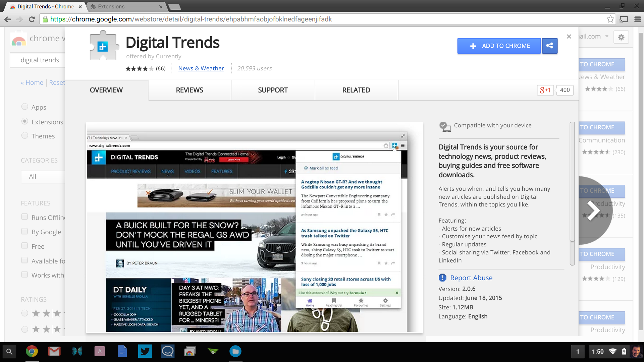
Task: Launch Chrome from the shelf
Action: [x=32, y=352]
